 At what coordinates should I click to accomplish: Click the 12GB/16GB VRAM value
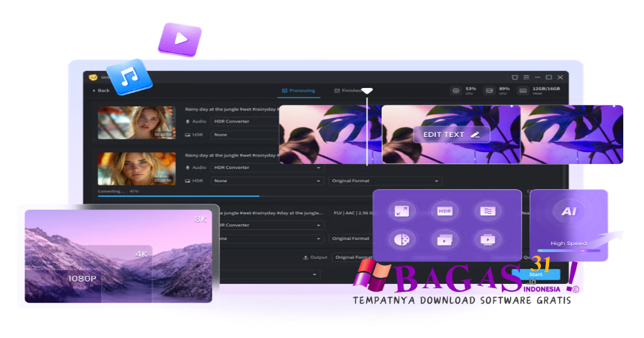pyautogui.click(x=547, y=89)
